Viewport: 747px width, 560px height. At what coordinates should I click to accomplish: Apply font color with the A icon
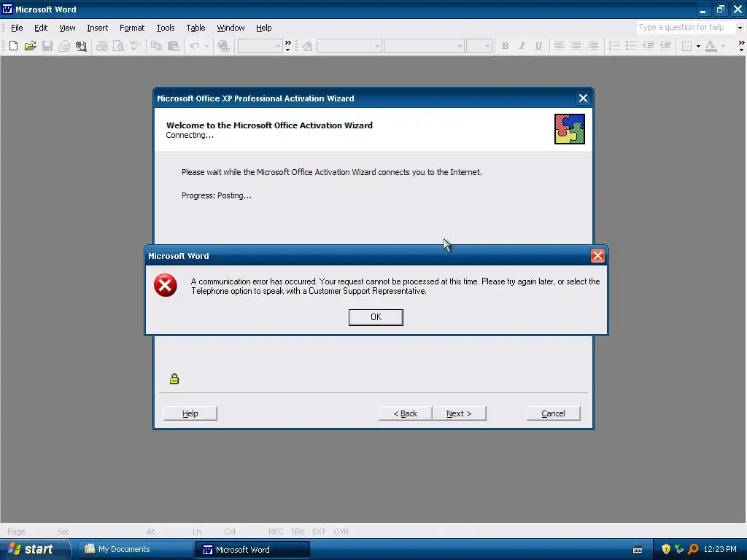711,46
